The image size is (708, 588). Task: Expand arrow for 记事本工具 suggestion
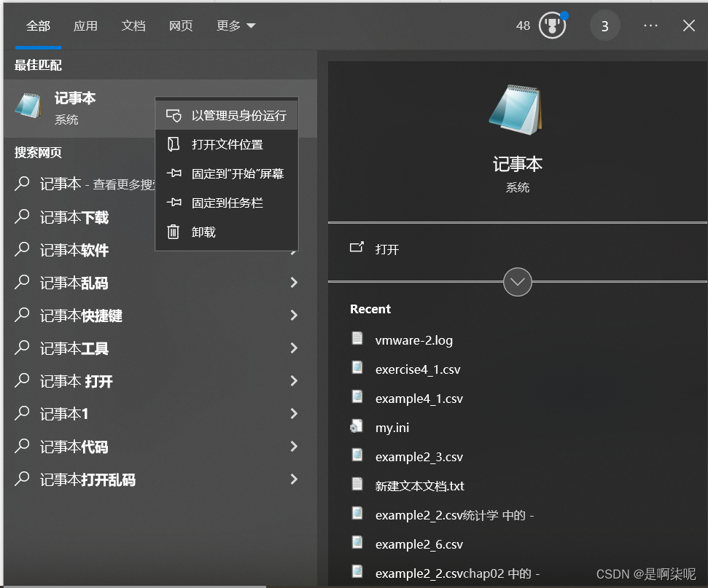click(x=294, y=348)
